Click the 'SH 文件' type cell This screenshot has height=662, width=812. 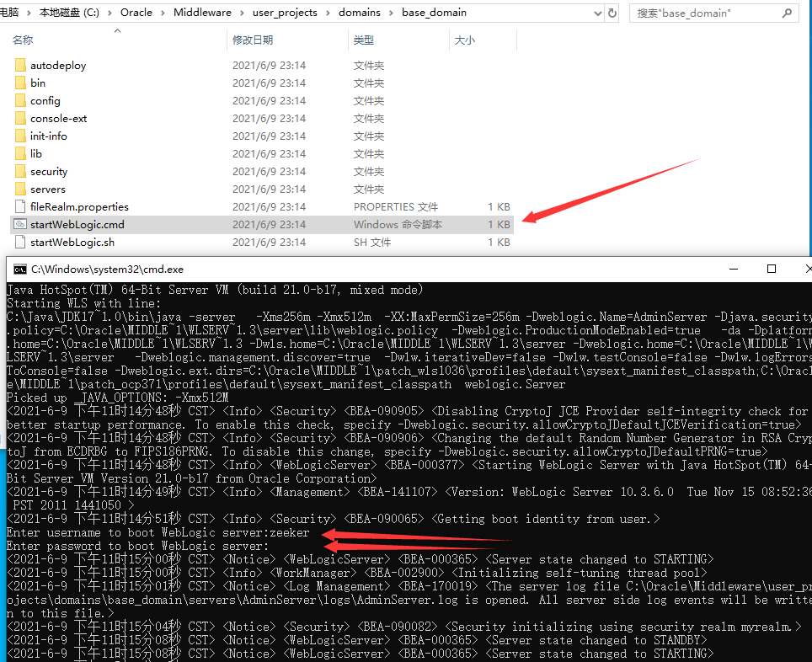372,242
